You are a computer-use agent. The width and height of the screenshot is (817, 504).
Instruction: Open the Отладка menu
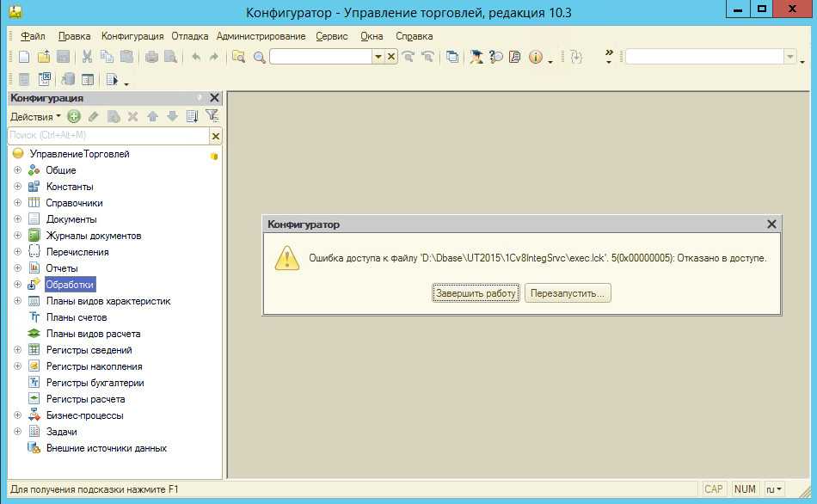pyautogui.click(x=190, y=36)
